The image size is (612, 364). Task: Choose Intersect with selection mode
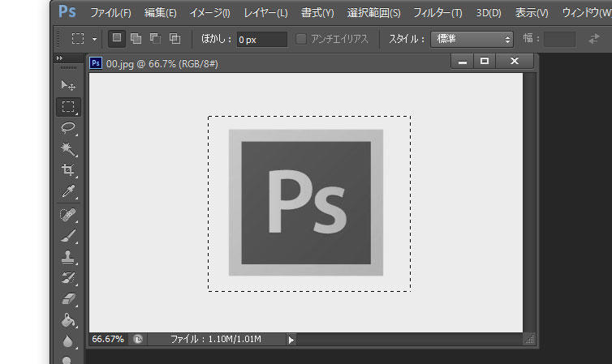click(x=175, y=39)
